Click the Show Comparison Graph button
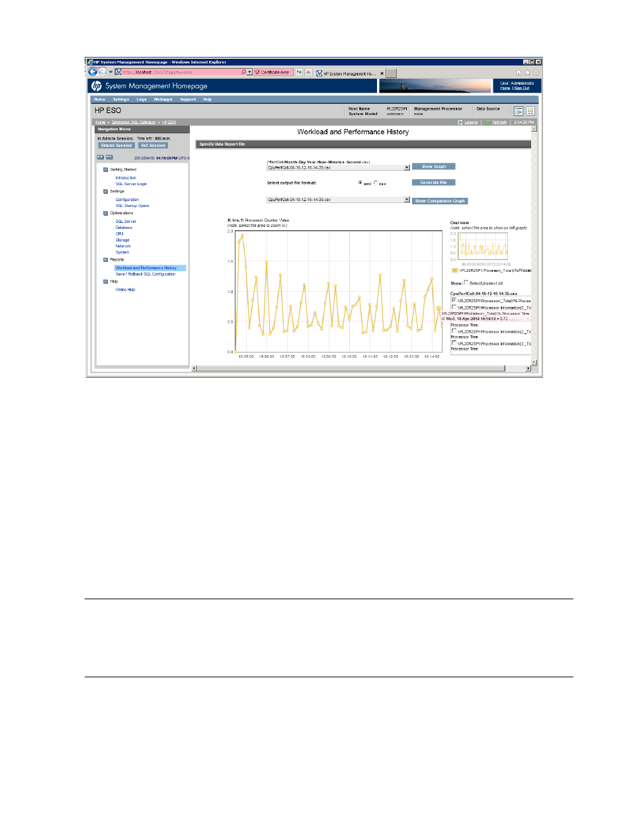 click(440, 201)
